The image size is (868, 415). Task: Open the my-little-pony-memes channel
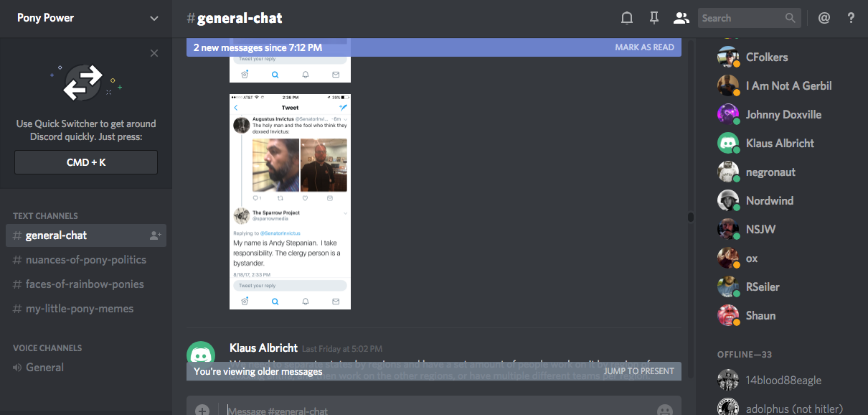tap(79, 309)
